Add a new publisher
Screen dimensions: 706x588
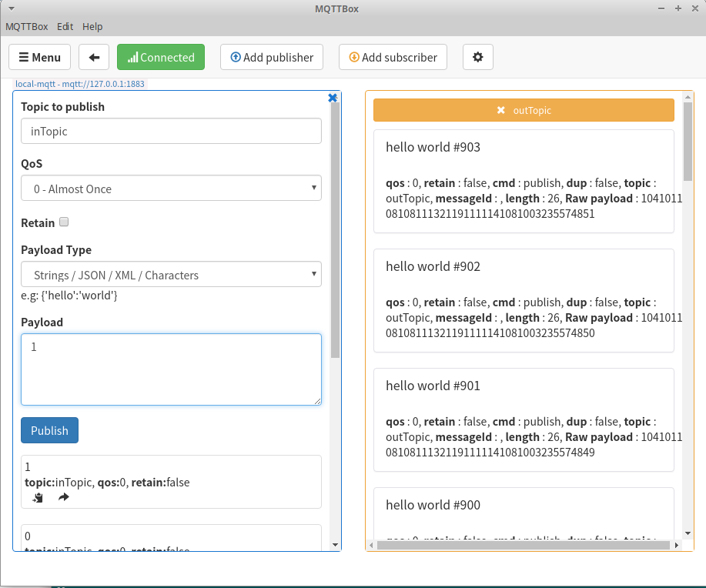click(x=272, y=57)
